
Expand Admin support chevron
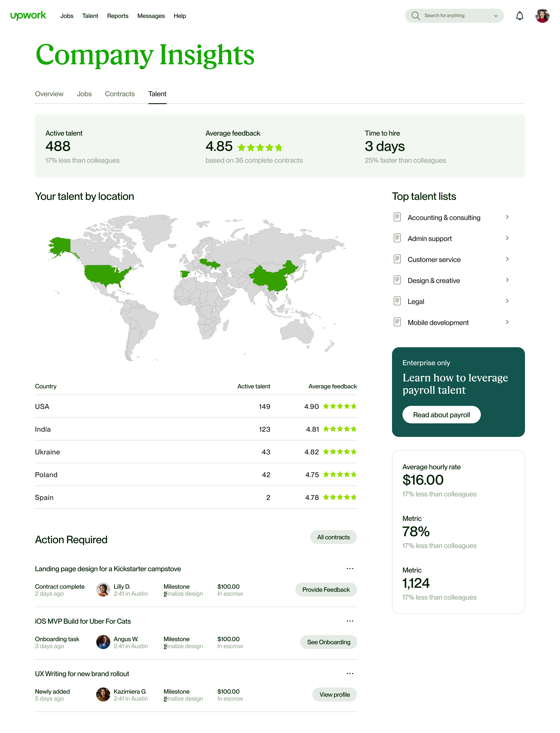point(507,238)
